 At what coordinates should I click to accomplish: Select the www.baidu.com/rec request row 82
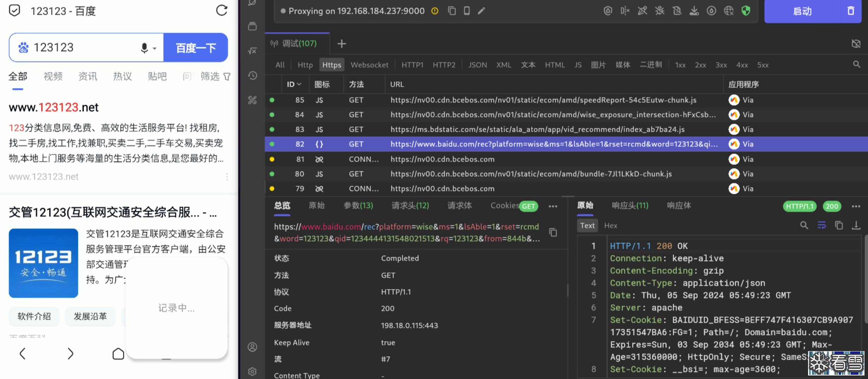point(566,144)
